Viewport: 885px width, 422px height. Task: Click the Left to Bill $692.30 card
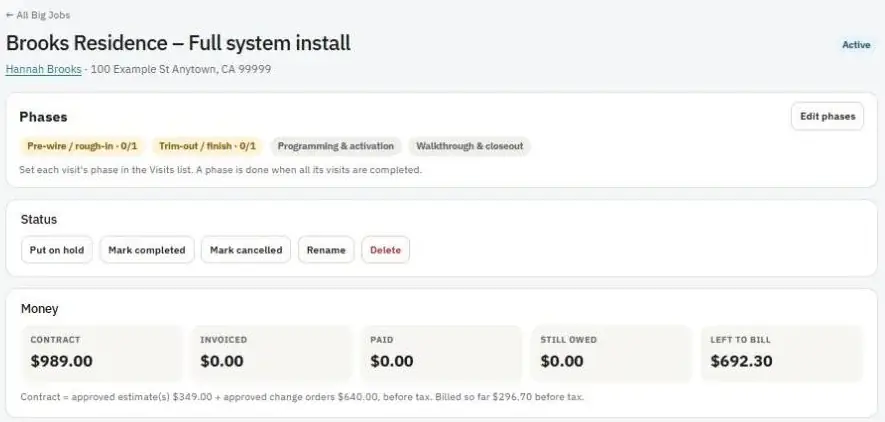point(782,354)
